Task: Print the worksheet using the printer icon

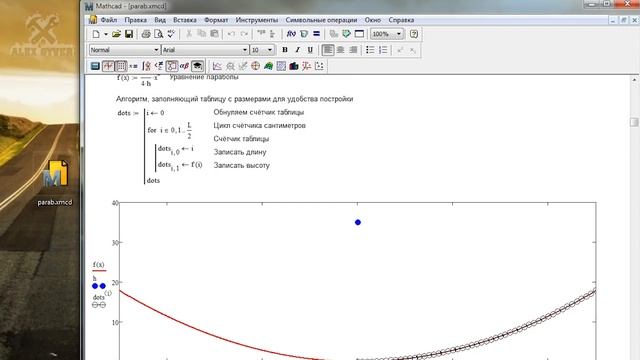Action: (146, 34)
